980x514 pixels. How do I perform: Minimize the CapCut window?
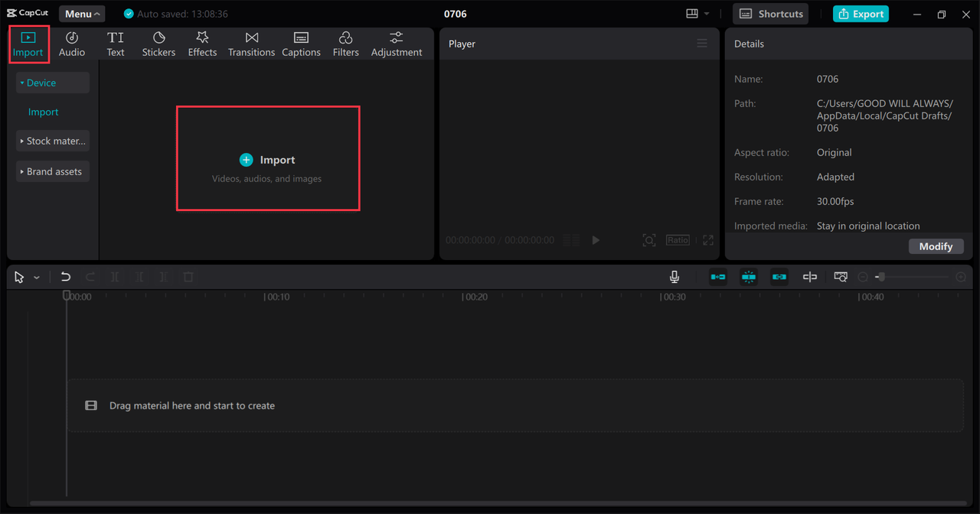(x=917, y=14)
